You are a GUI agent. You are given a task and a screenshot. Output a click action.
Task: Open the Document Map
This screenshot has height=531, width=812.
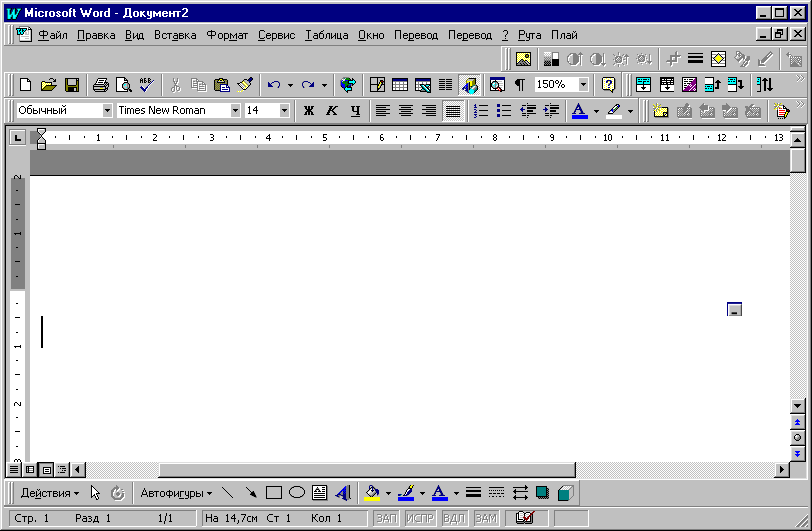497,84
